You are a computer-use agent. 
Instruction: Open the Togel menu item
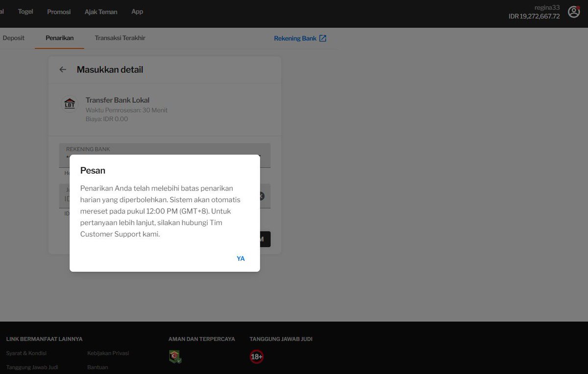(25, 11)
